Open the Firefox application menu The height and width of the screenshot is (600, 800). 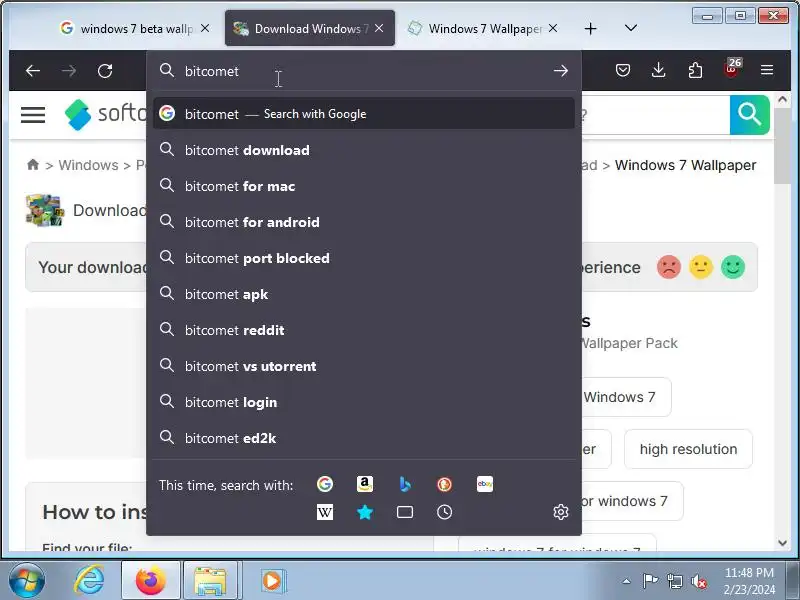pyautogui.click(x=767, y=70)
